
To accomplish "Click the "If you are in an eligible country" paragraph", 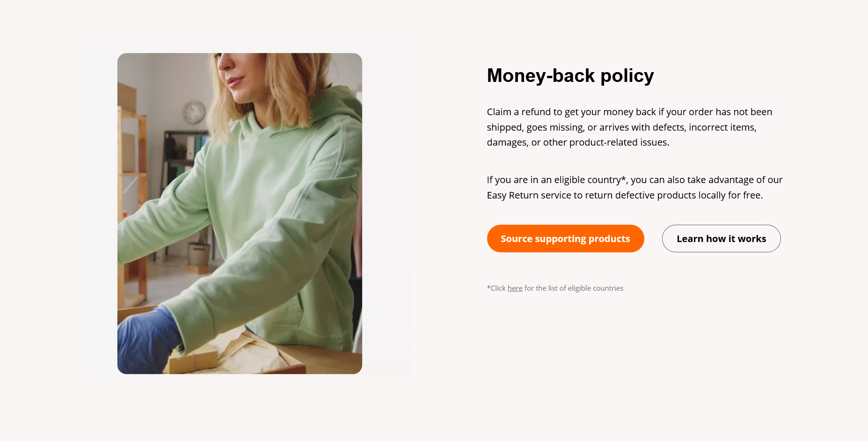I will point(635,187).
